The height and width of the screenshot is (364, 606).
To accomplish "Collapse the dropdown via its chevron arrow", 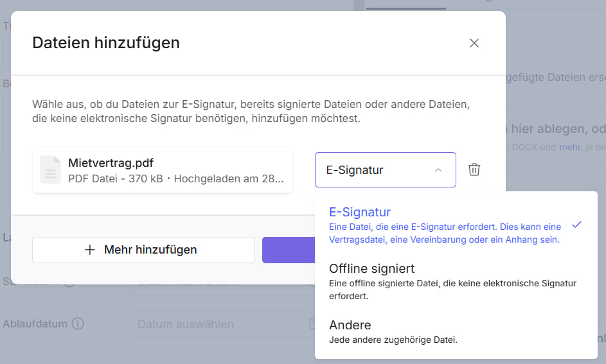I will coord(438,170).
